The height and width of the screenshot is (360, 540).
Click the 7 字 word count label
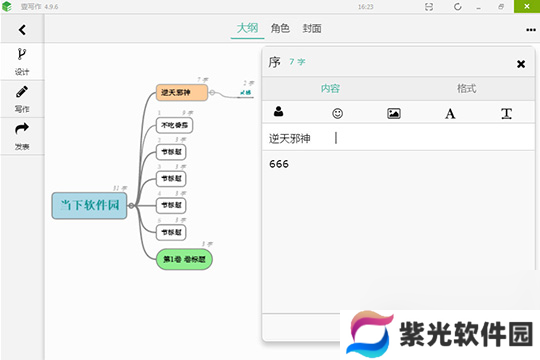click(x=297, y=62)
